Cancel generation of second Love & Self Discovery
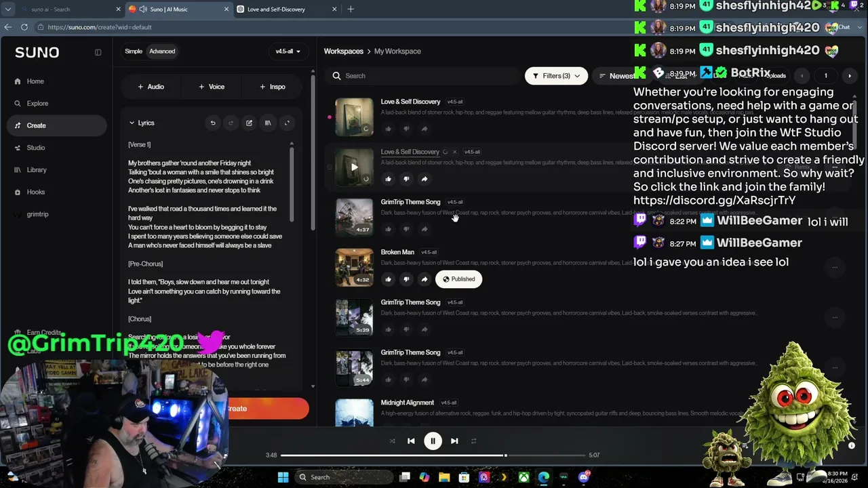This screenshot has width=868, height=488. click(454, 152)
